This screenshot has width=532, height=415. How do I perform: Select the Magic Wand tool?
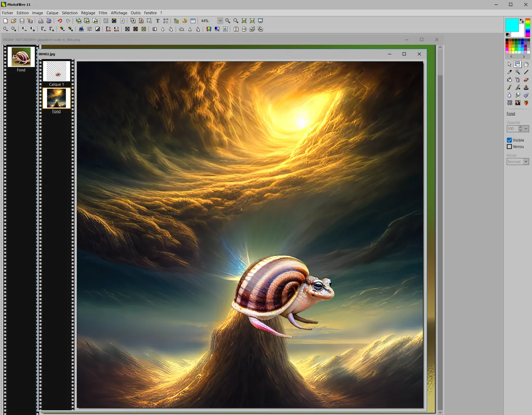coord(517,72)
